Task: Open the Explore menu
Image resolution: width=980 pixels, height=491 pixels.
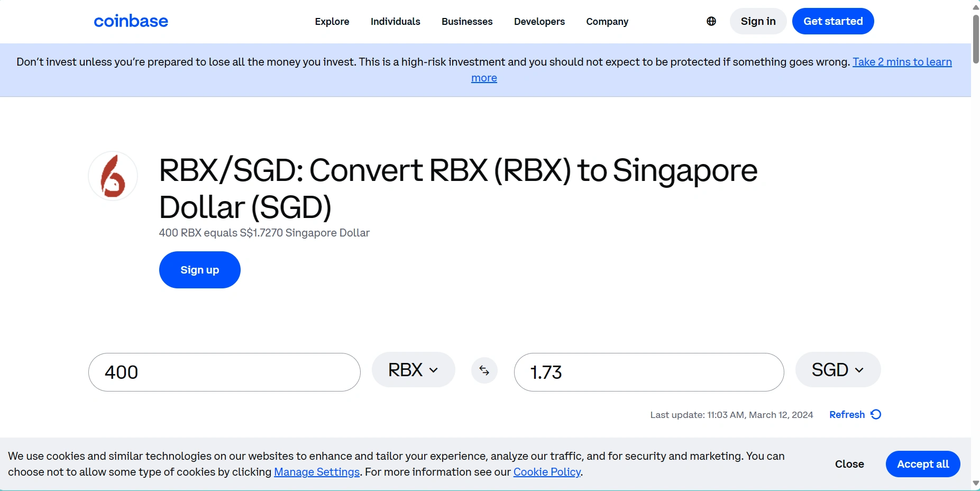Action: point(332,21)
